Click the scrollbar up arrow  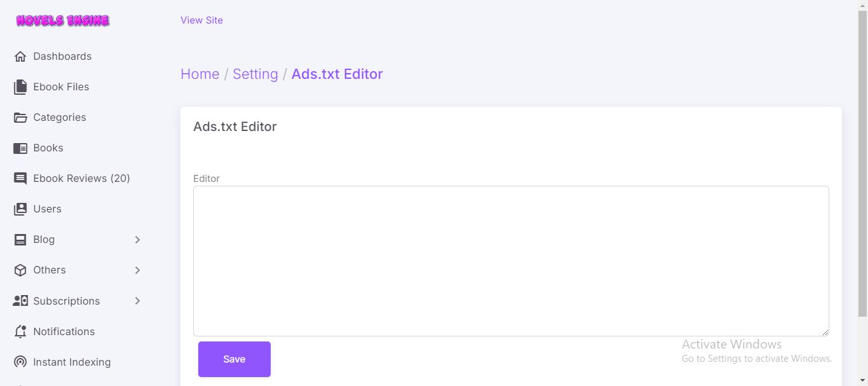[863, 5]
